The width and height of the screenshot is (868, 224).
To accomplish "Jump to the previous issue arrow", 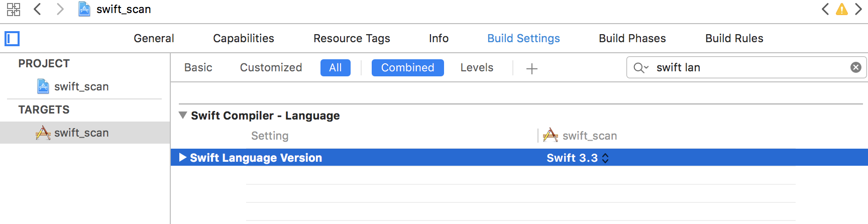I will [825, 9].
